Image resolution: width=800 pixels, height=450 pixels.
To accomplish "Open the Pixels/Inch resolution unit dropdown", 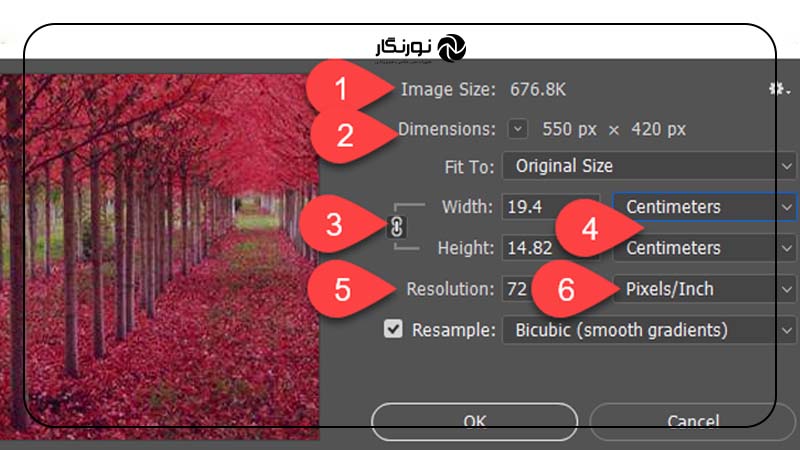I will pos(704,289).
